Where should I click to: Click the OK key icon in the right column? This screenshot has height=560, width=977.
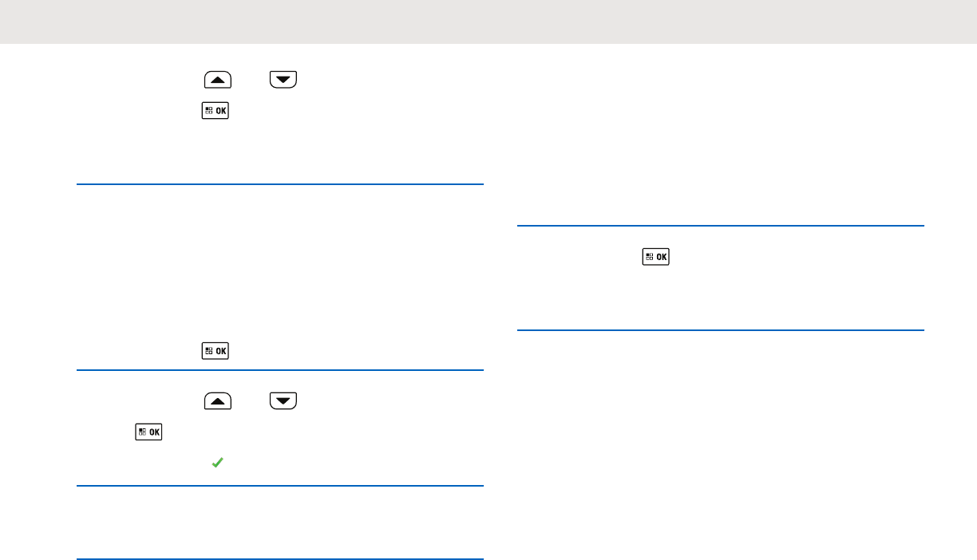[x=657, y=257]
